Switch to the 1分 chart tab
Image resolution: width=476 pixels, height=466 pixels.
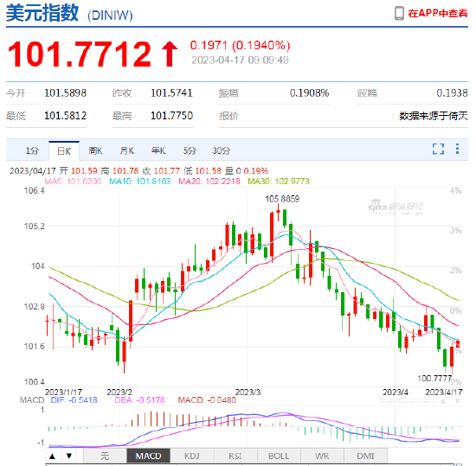(x=32, y=150)
